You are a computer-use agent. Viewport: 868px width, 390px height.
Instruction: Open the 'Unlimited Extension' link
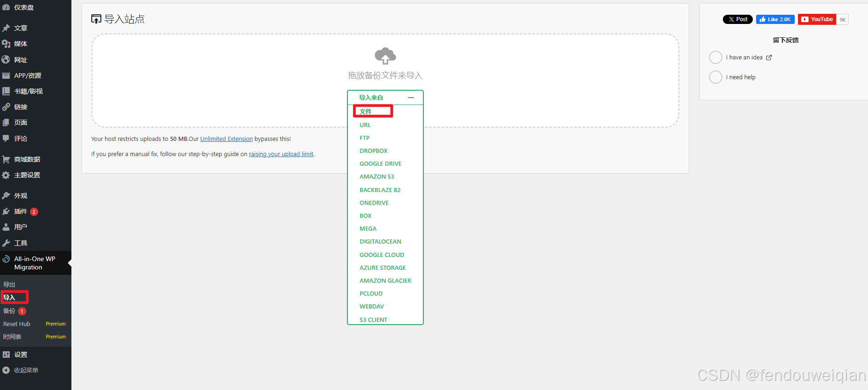[227, 139]
